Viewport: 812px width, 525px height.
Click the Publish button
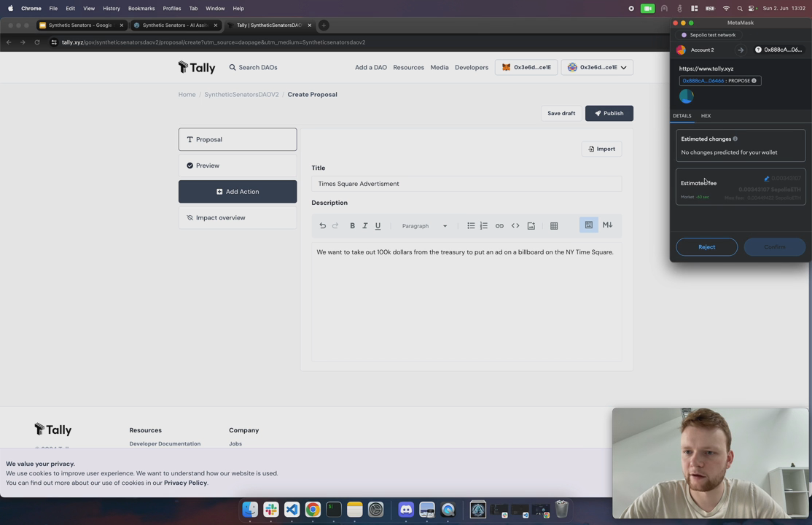point(609,113)
